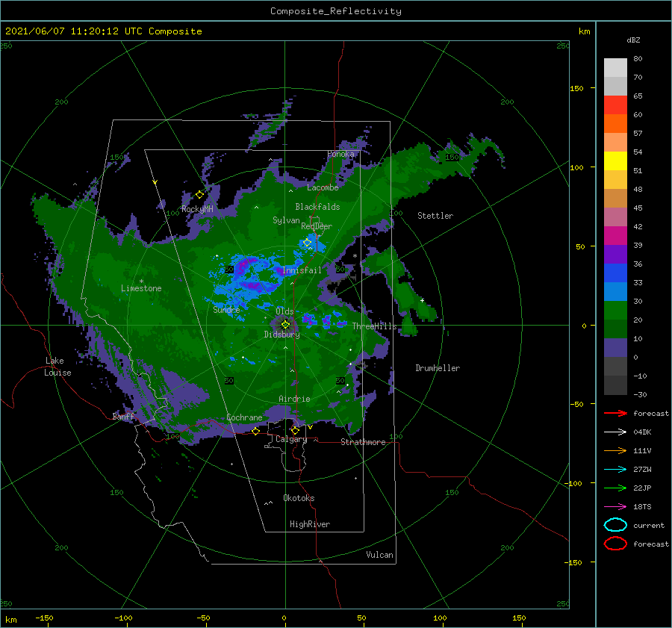
Task: Click the Vulcan city label
Action: (x=380, y=555)
